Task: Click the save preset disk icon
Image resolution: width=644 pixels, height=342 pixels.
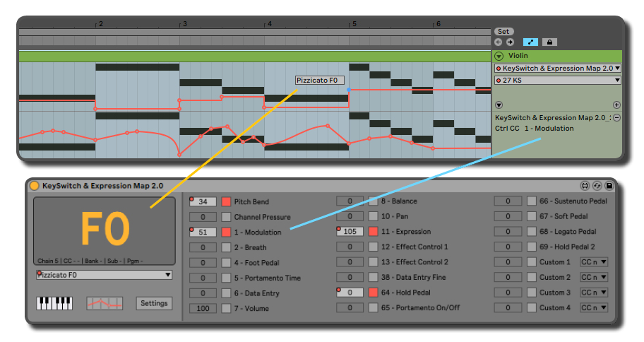Action: coord(609,186)
